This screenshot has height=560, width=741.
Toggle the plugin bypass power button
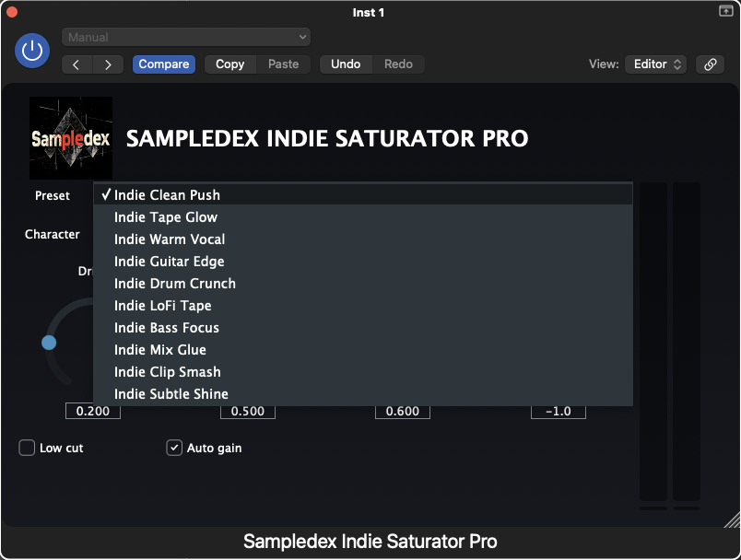32,51
